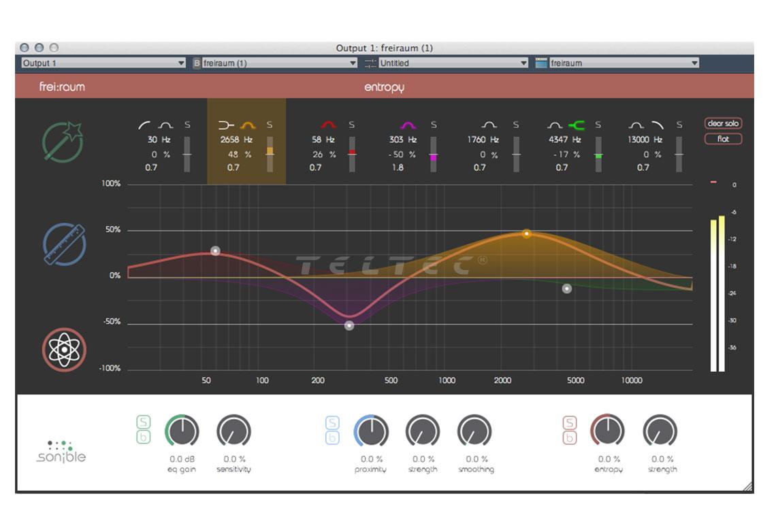Solo the 58 Hz band

pos(351,124)
